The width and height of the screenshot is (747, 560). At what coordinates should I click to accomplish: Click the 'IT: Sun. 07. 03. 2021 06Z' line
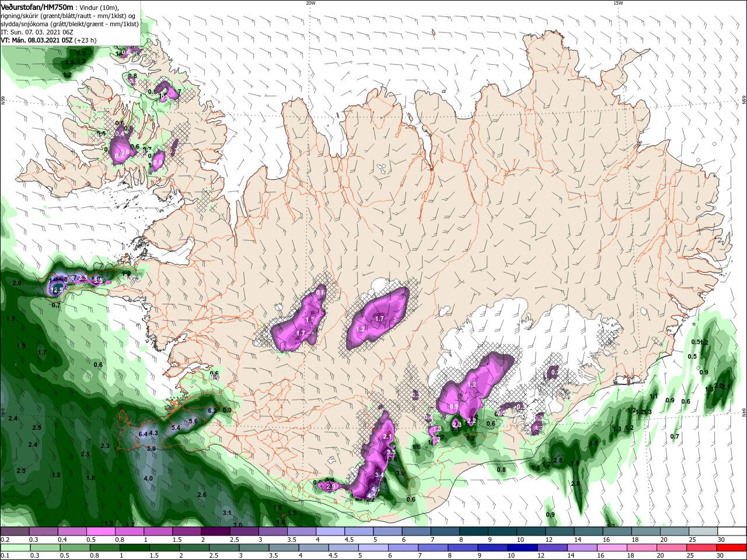click(x=38, y=32)
